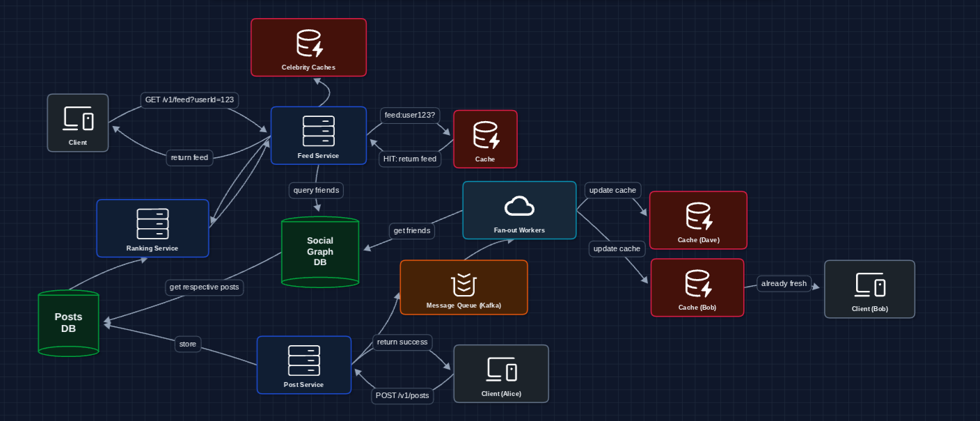Click the Posts DB cylinder shape
Viewport: 980px width, 421px height.
pos(68,322)
